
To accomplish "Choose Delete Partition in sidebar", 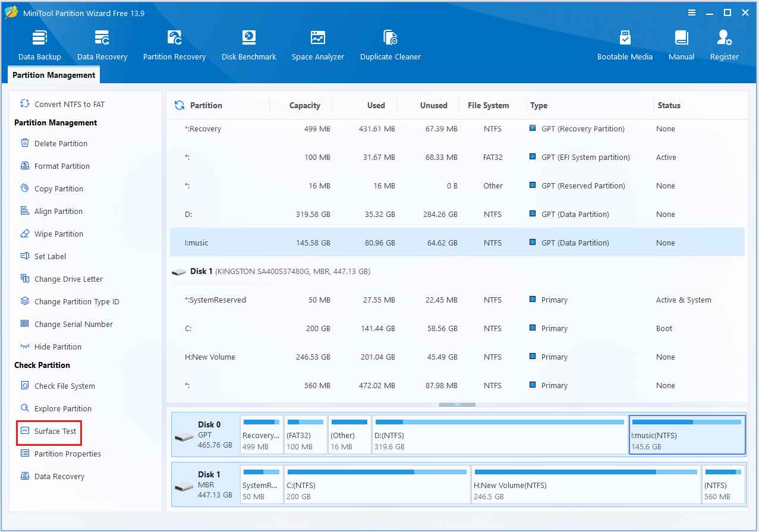I will coord(54,143).
